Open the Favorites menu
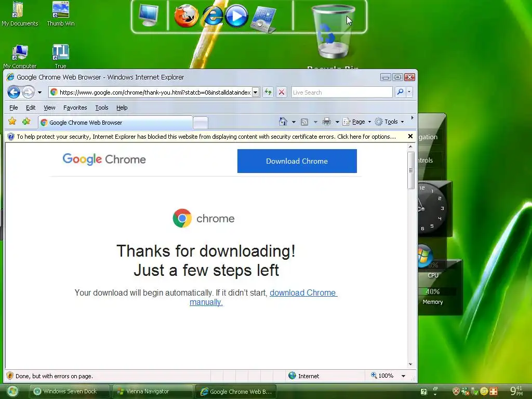532x399 pixels. click(x=75, y=108)
